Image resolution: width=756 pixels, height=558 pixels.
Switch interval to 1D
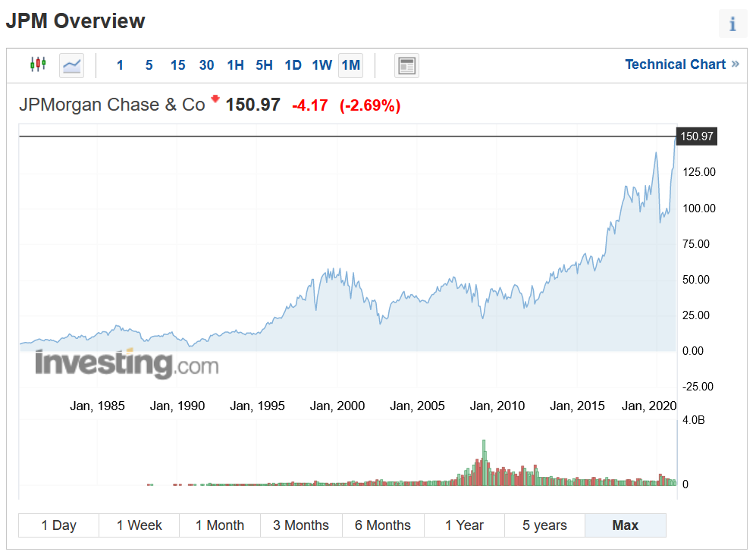[x=293, y=65]
